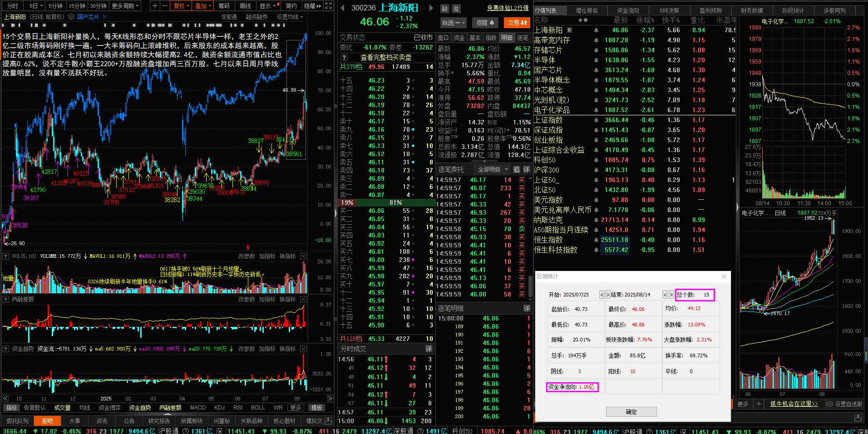
Task: Open 更多周期 dropdown
Action: [125, 6]
